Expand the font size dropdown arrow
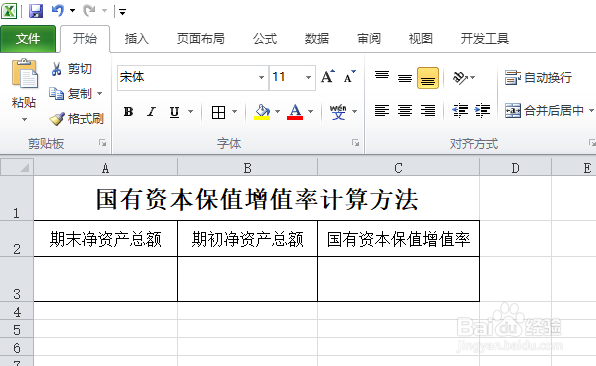 tap(309, 78)
